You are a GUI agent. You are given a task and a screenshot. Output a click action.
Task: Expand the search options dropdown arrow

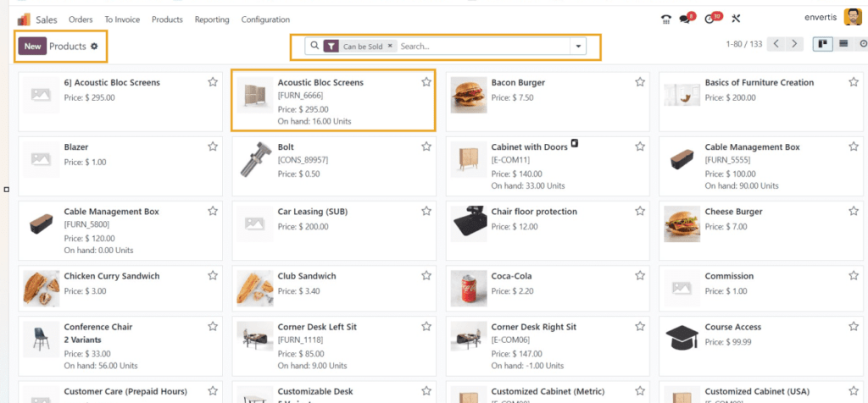click(x=578, y=47)
